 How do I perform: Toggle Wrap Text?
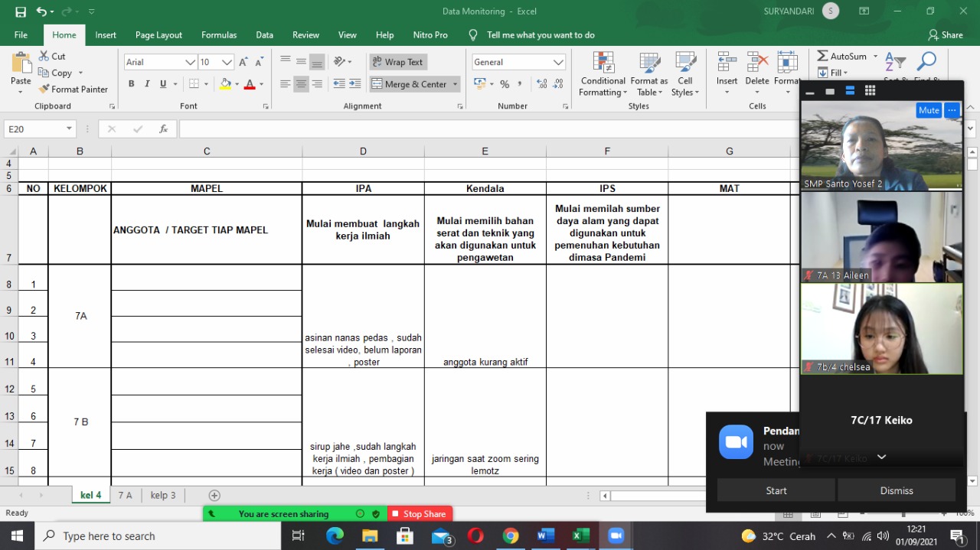tap(397, 62)
